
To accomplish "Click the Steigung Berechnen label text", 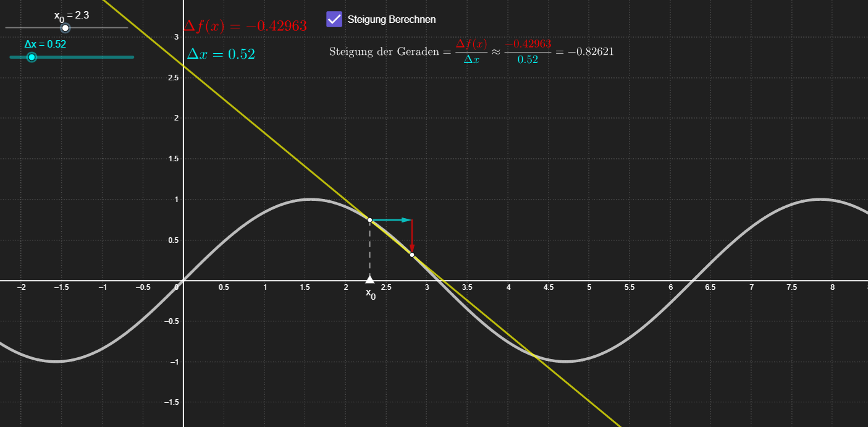I will point(391,19).
